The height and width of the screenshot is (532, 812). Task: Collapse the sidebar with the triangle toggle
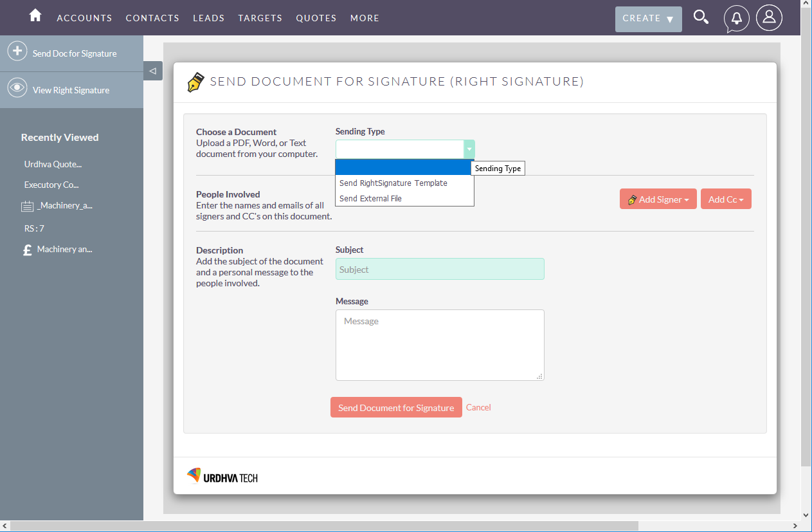[153, 71]
